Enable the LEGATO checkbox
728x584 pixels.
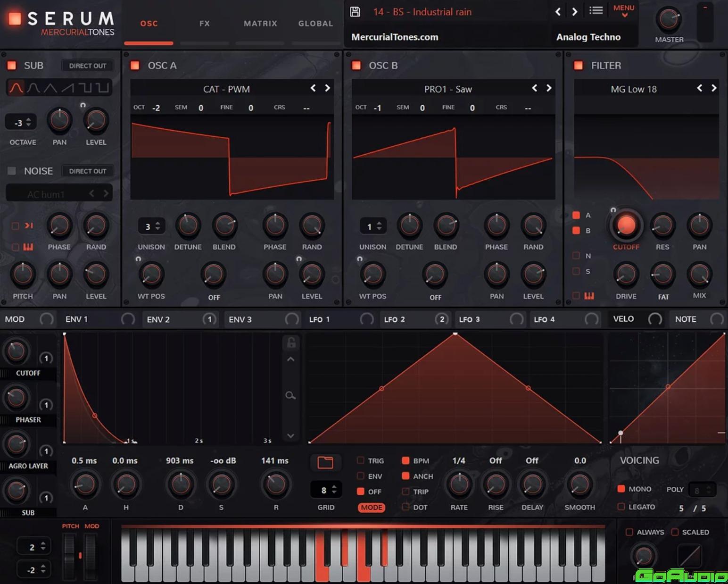pos(621,507)
